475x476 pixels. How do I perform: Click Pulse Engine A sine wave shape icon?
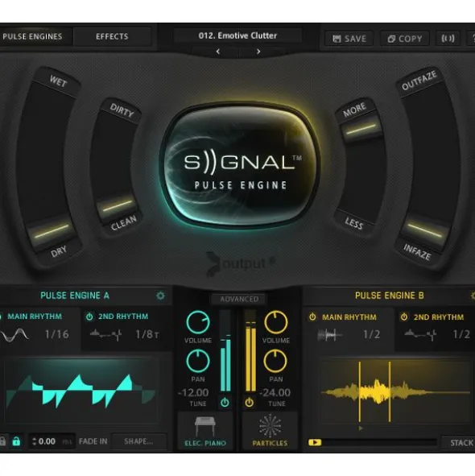14,334
